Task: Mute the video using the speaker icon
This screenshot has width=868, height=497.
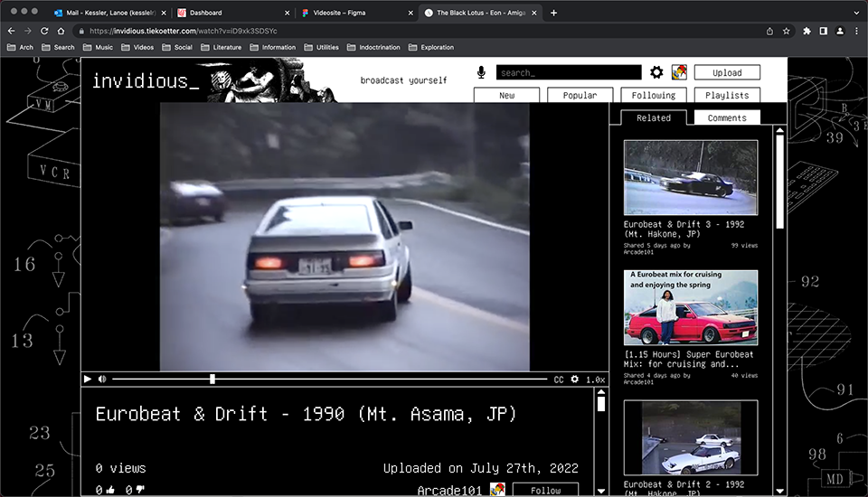Action: (102, 380)
